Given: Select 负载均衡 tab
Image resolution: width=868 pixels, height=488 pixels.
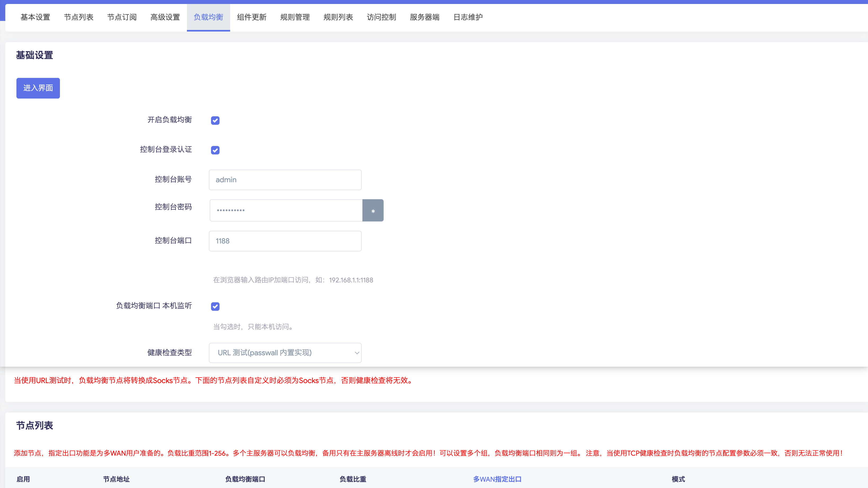Looking at the screenshot, I should pos(208,17).
